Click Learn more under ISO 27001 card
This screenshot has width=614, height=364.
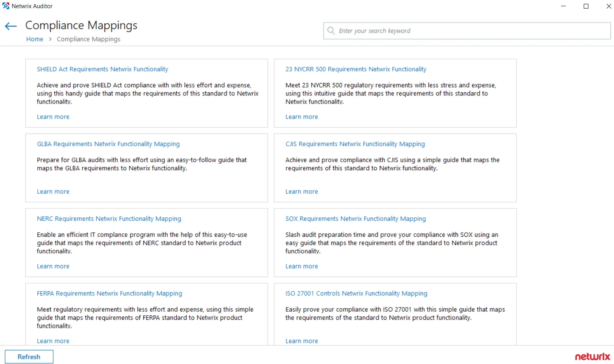pyautogui.click(x=302, y=341)
